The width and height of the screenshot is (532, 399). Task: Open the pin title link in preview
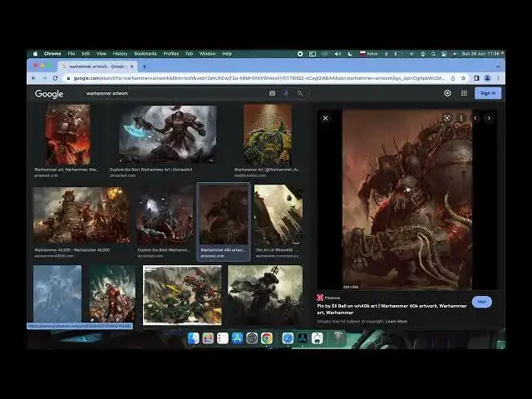[392, 309]
